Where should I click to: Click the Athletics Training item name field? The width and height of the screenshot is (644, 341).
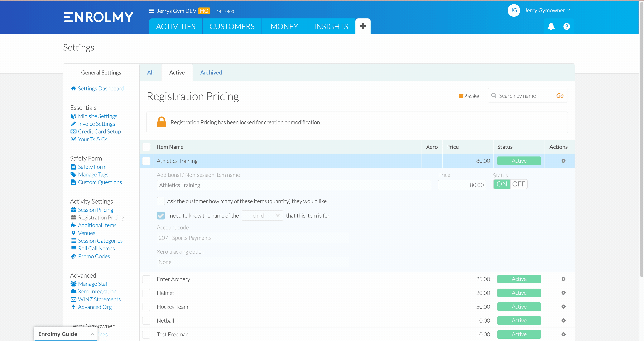pyautogui.click(x=294, y=185)
